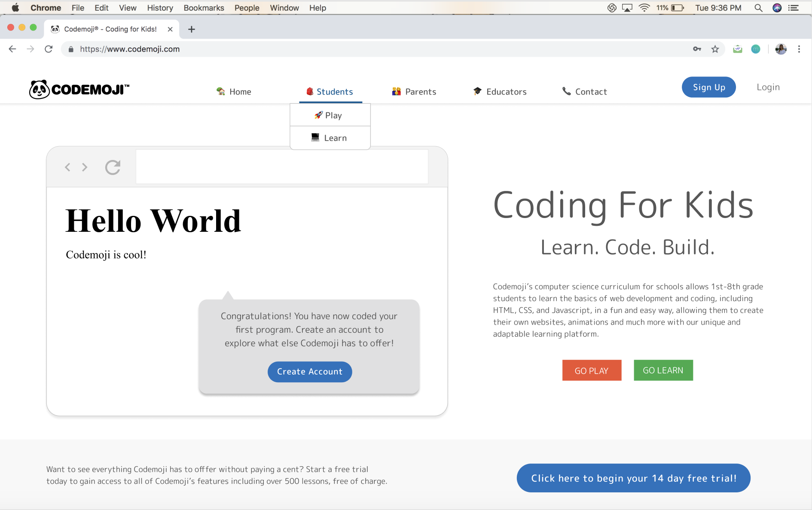The image size is (812, 510).
Task: Click the reload icon in the mockup browser
Action: (x=112, y=167)
